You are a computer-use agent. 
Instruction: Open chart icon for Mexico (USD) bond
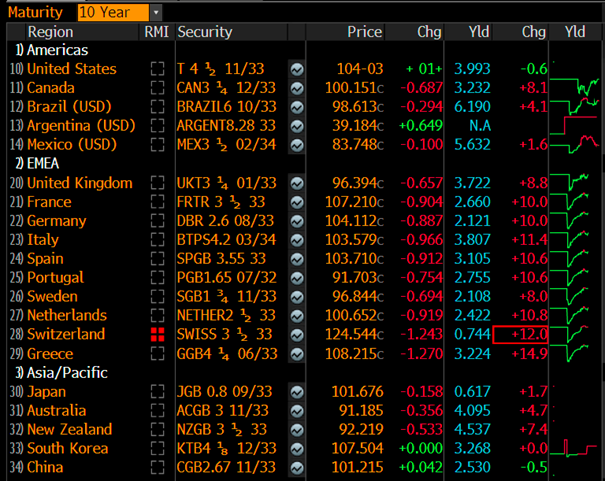coord(297,145)
